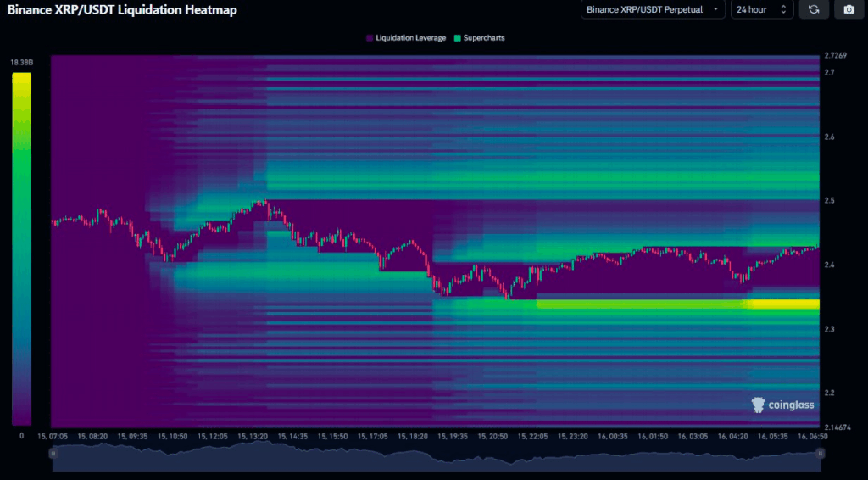The image size is (868, 480).
Task: Click the 15, 23:20 time axis label
Action: pos(573,436)
